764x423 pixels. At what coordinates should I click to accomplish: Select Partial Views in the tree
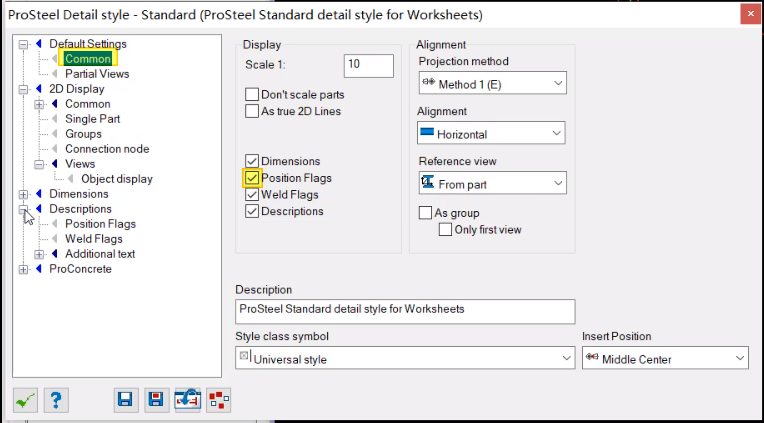pos(97,74)
